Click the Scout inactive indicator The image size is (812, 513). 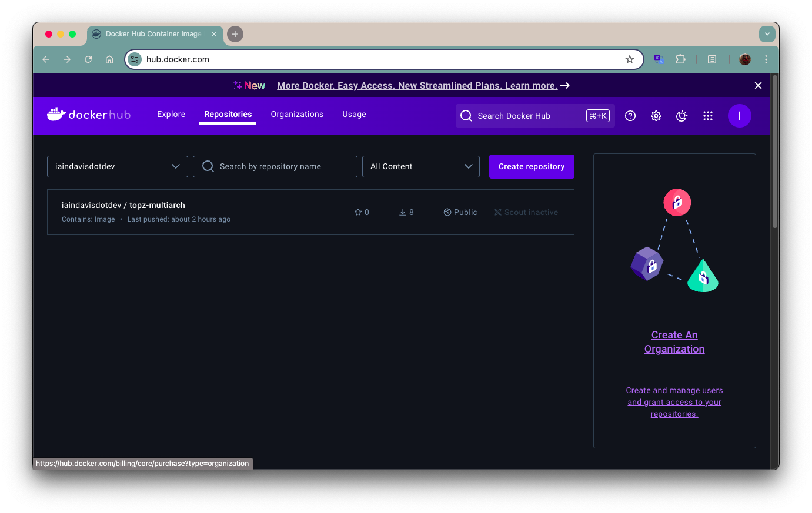pyautogui.click(x=526, y=212)
